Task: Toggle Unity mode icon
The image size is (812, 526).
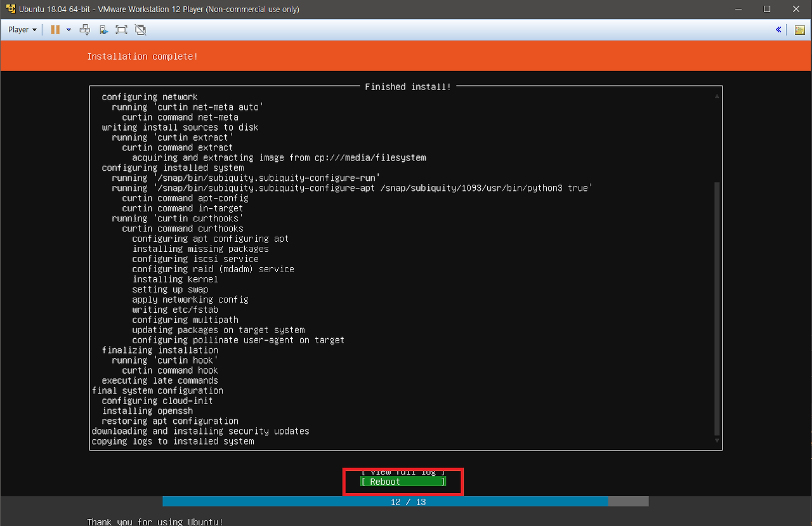Action: [141, 29]
